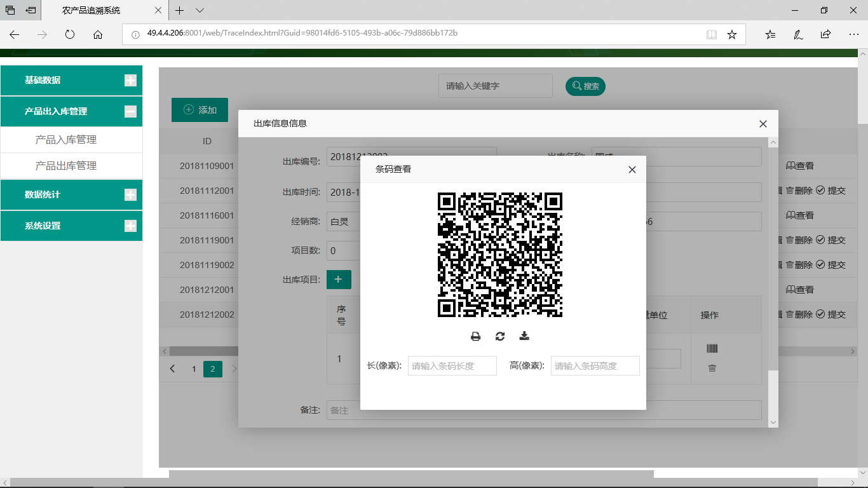This screenshot has width=868, height=488.
Task: Open a new browser tab
Action: click(x=180, y=10)
